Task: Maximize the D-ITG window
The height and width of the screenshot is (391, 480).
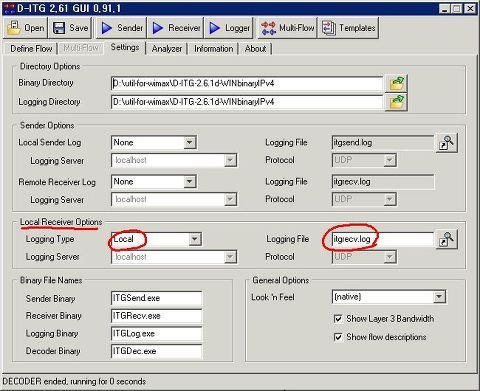Action: pyautogui.click(x=457, y=9)
